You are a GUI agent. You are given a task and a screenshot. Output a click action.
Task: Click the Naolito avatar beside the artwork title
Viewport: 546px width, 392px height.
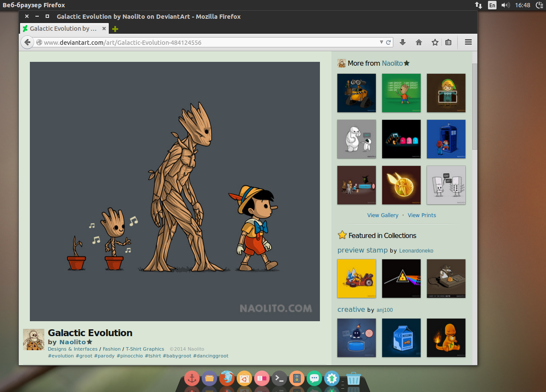coord(34,340)
